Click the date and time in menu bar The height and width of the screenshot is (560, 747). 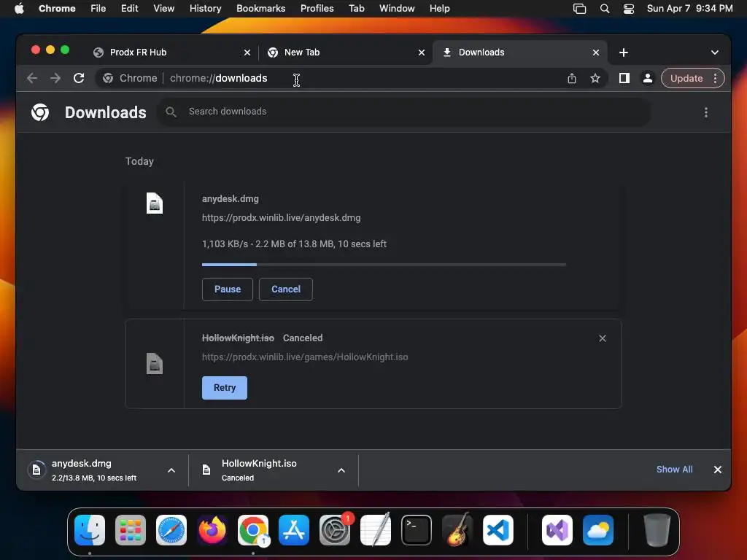coord(689,9)
